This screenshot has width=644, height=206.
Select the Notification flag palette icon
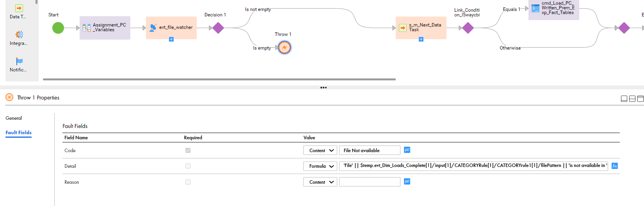click(x=19, y=61)
